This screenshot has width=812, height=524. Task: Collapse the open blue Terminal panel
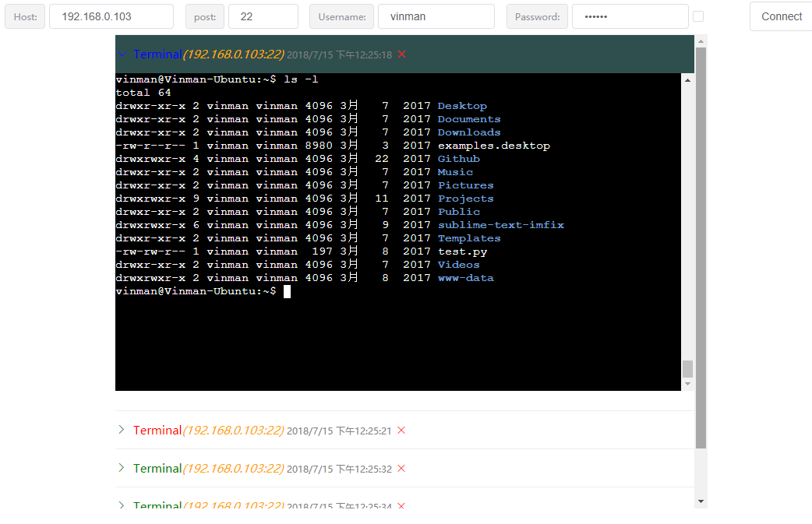(x=122, y=55)
